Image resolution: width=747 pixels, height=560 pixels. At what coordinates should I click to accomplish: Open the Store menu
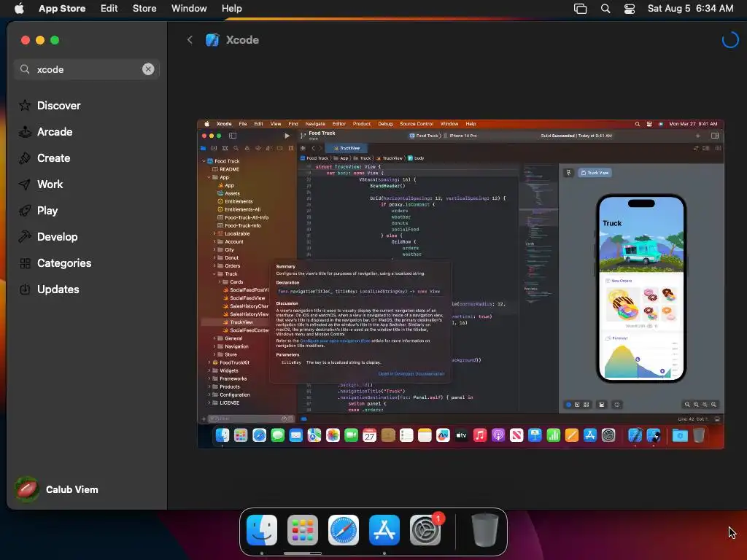click(144, 9)
